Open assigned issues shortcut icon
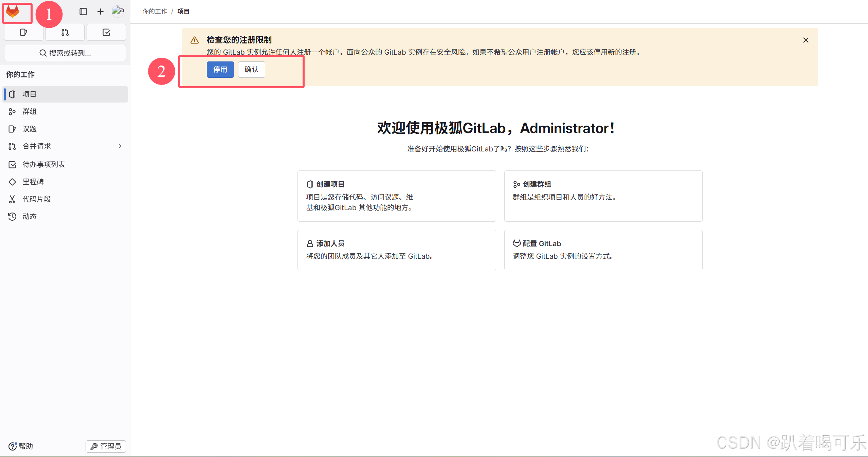Screen dimensions: 868x457 coord(23,32)
